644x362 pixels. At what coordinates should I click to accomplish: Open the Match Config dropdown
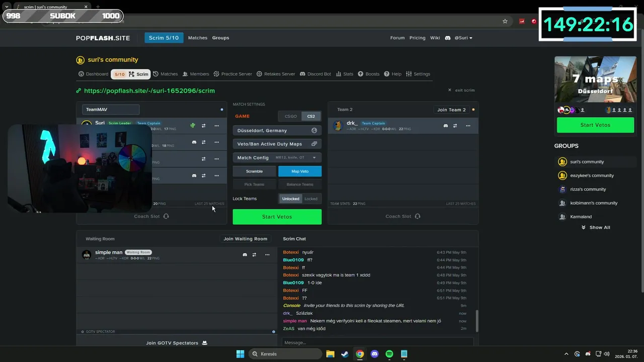277,157
